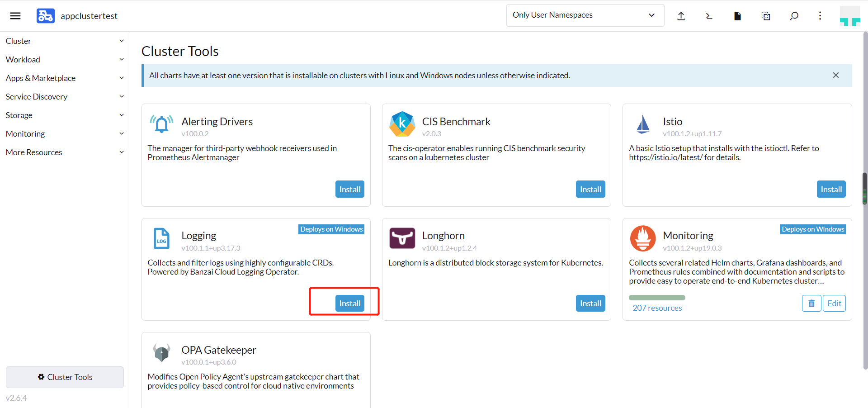Expand the Apps & Marketplace section
868x408 pixels.
coord(65,78)
